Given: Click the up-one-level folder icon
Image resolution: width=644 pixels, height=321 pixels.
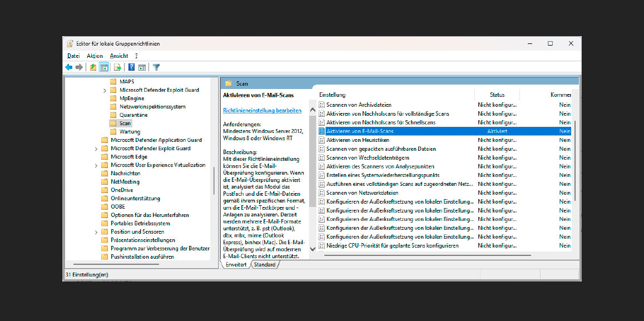Looking at the screenshot, I should click(93, 67).
